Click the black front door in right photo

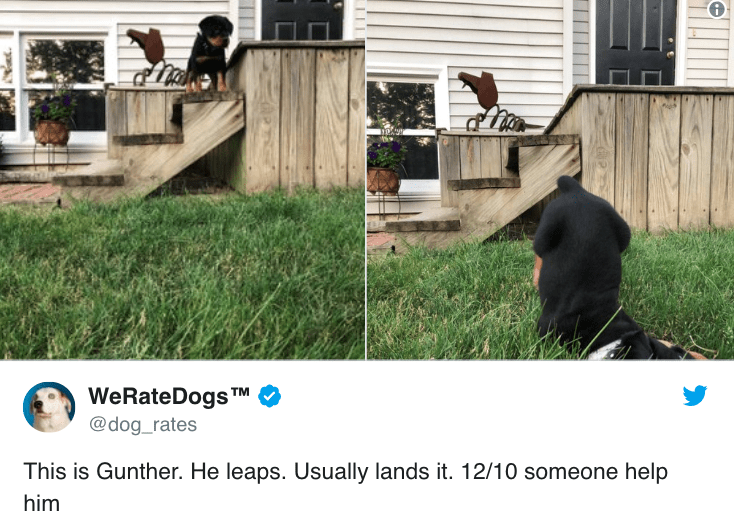[636, 42]
